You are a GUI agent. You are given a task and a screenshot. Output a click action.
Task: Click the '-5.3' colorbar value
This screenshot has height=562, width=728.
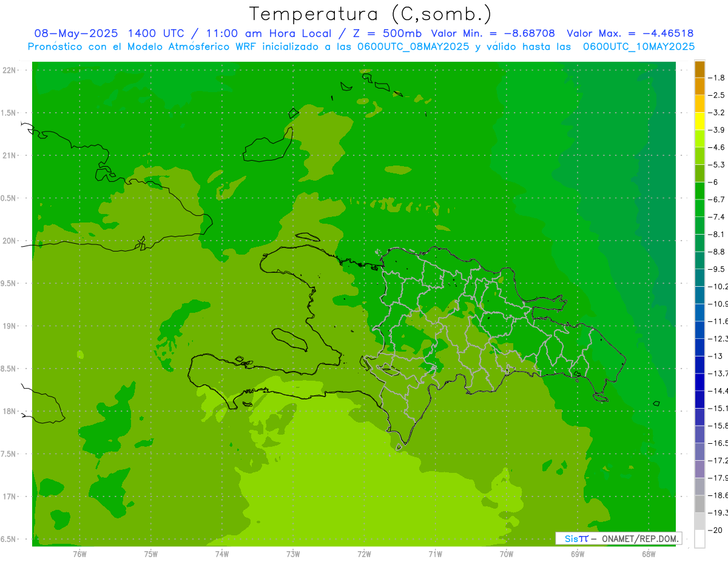717,165
